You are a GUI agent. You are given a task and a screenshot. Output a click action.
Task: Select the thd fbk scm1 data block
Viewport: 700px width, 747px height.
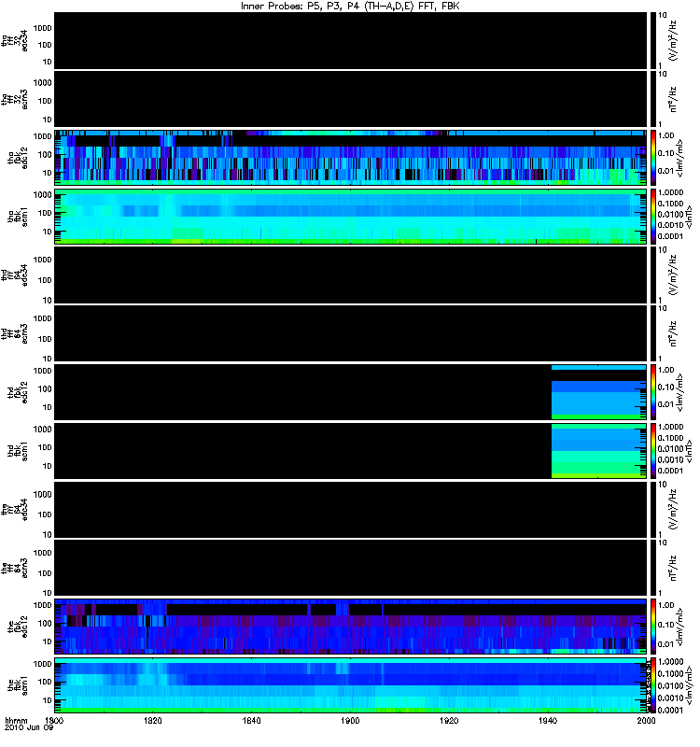click(x=599, y=451)
